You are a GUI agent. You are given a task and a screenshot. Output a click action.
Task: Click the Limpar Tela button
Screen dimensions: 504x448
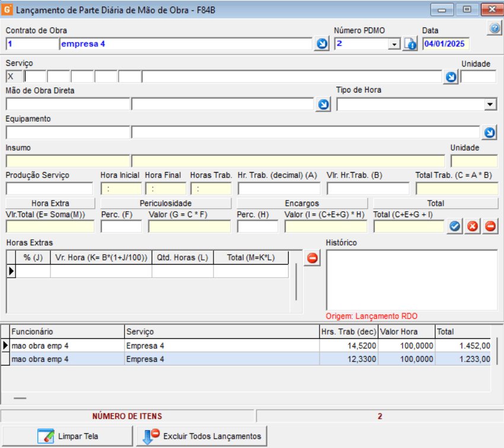pos(68,436)
